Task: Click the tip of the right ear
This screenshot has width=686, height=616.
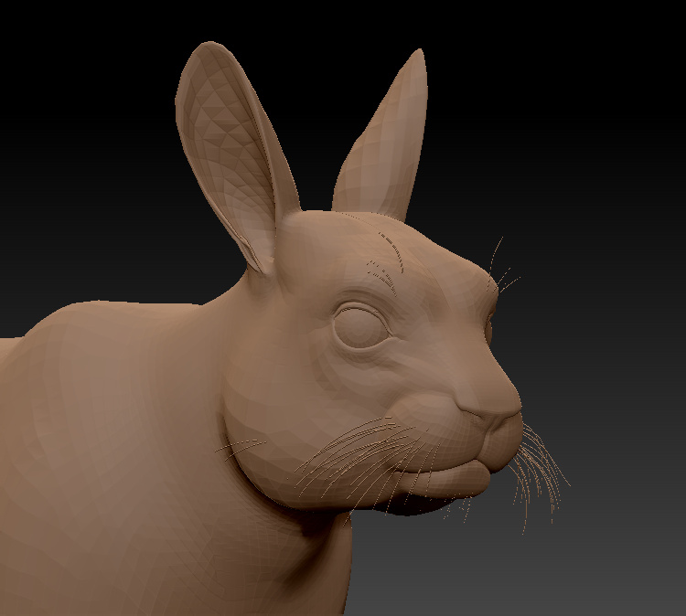Action: tap(417, 55)
